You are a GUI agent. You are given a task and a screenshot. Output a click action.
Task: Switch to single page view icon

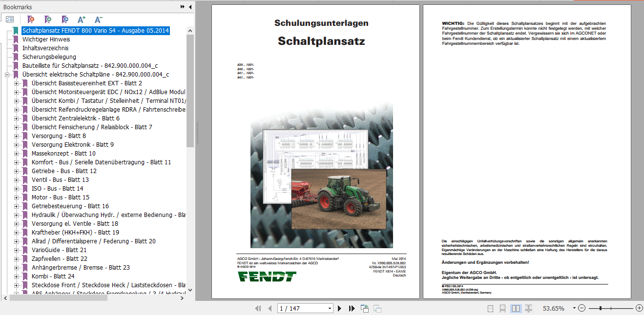tap(491, 308)
